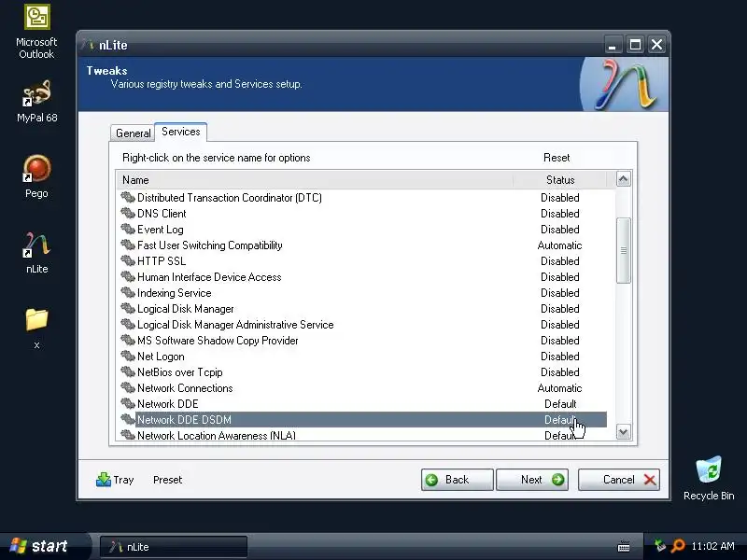Click the nLite title bar icon
Screen dimensions: 747x560
click(x=88, y=45)
